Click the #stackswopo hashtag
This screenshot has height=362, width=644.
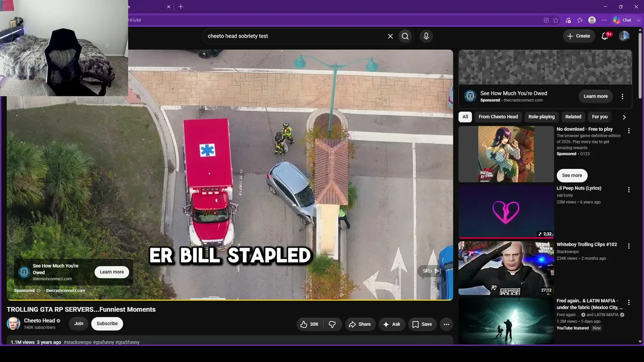point(77,342)
